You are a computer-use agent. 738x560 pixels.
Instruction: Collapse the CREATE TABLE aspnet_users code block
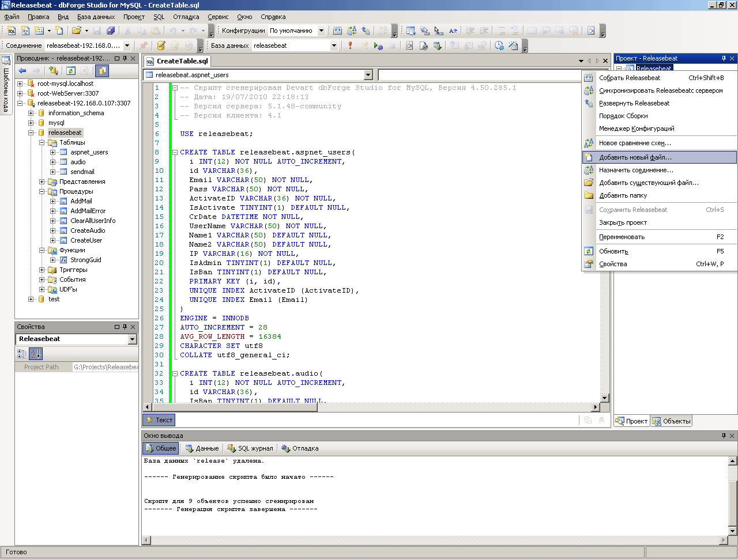tap(175, 152)
